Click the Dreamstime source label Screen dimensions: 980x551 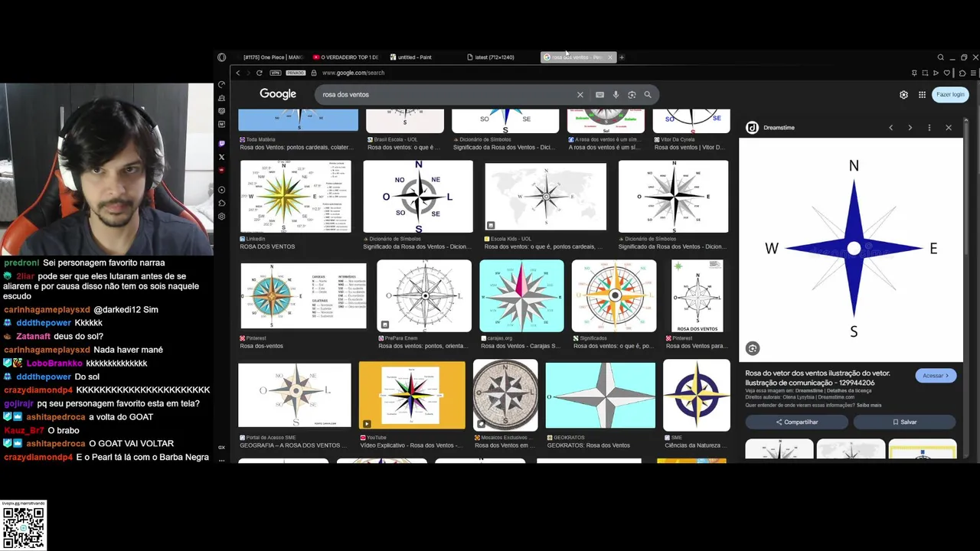pos(779,128)
